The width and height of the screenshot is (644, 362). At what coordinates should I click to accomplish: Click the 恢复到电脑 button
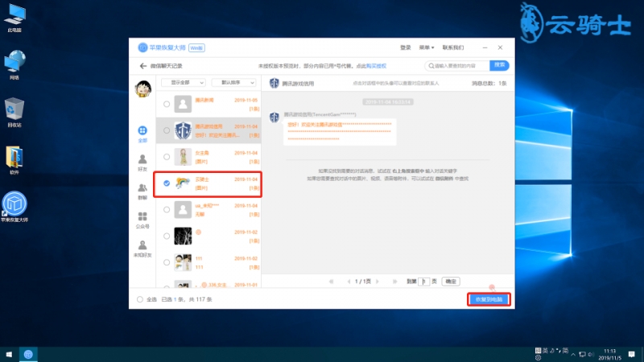(489, 299)
